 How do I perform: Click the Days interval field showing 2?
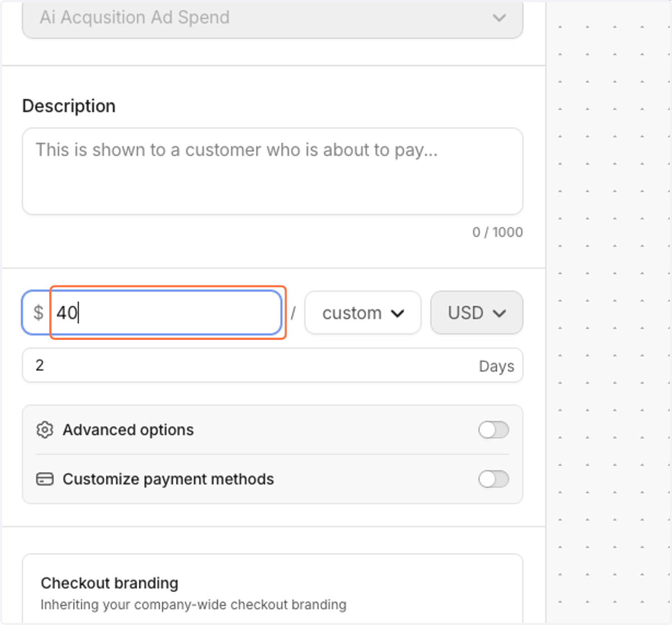point(272,366)
